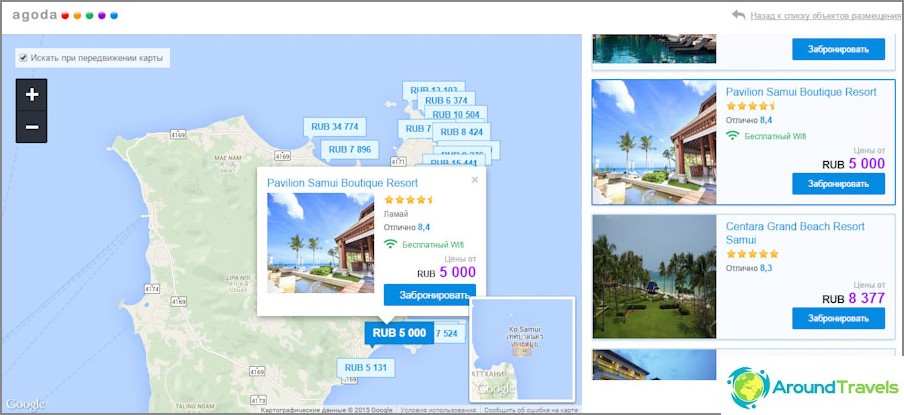Select the RUB 5 131 map marker
This screenshot has height=415, width=904.
pyautogui.click(x=366, y=368)
